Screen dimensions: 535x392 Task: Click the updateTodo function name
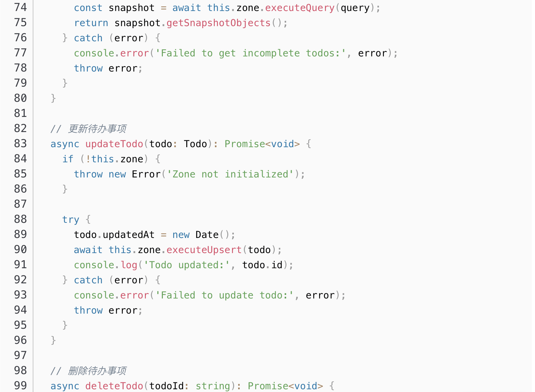(114, 144)
